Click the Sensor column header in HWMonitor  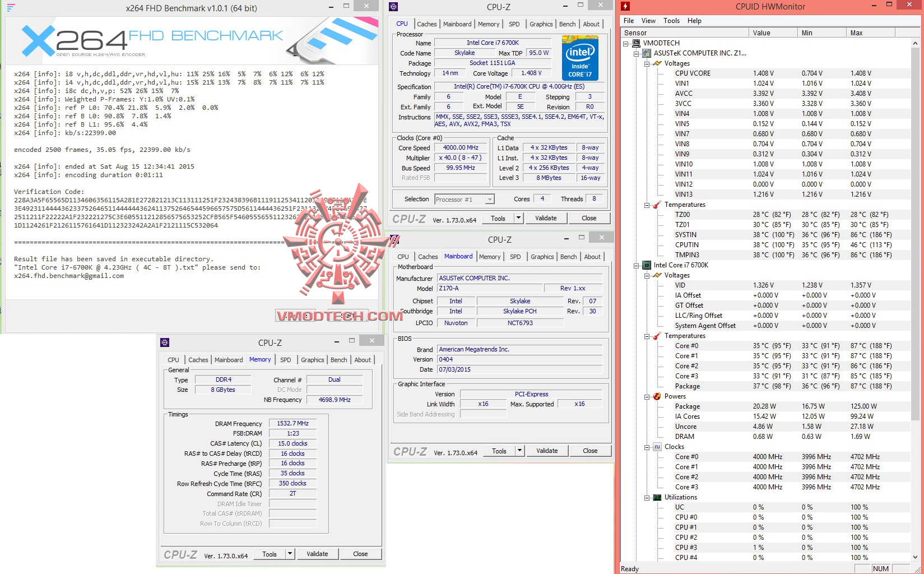[684, 33]
